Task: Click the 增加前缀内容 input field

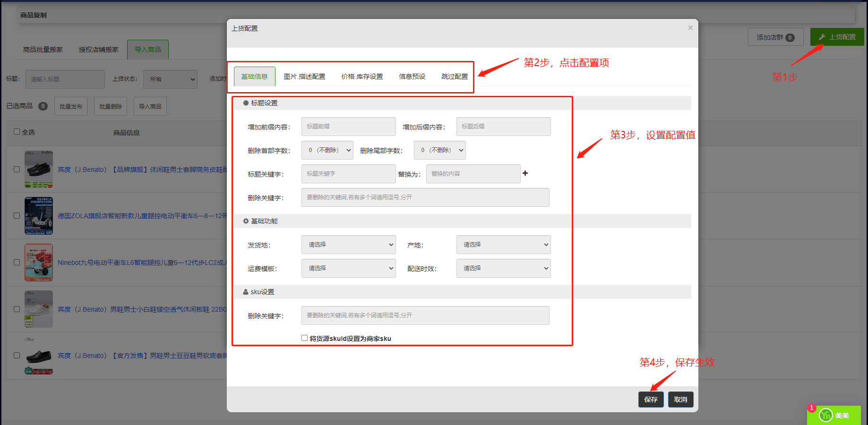Action: [x=348, y=127]
